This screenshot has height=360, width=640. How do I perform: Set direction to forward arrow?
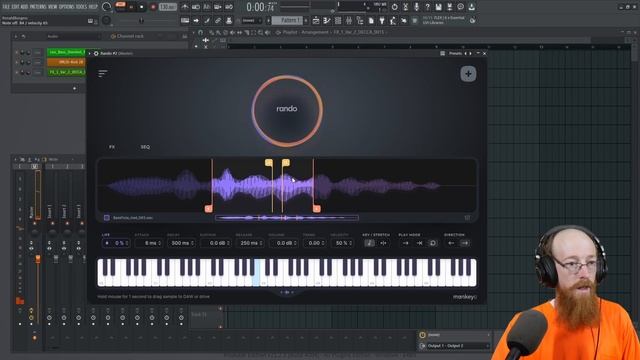coord(465,243)
